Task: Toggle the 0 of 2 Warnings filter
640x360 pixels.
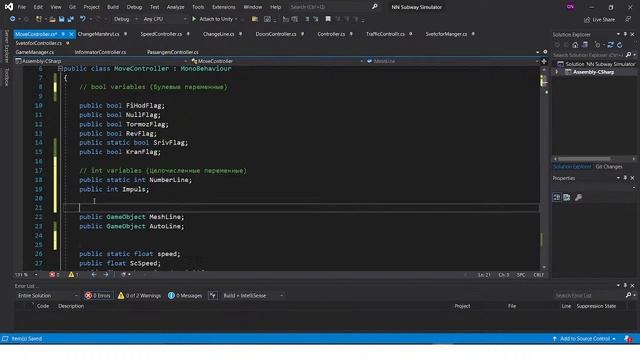Action: click(140, 296)
